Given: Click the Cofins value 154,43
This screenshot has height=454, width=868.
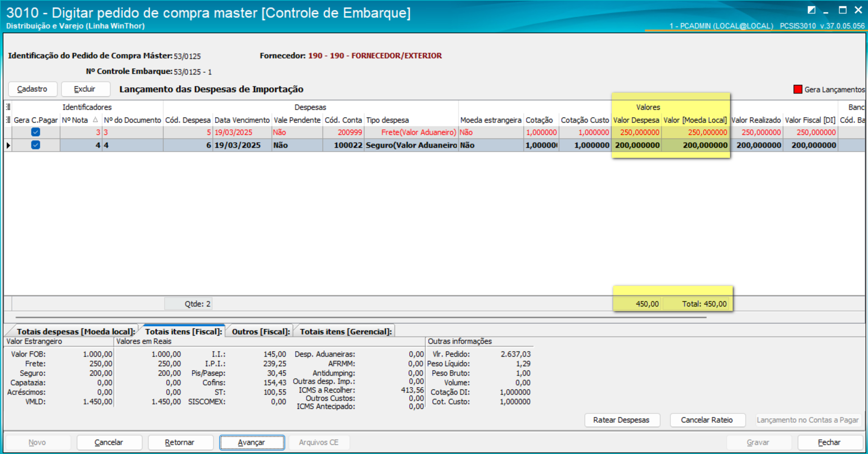Looking at the screenshot, I should tap(275, 383).
